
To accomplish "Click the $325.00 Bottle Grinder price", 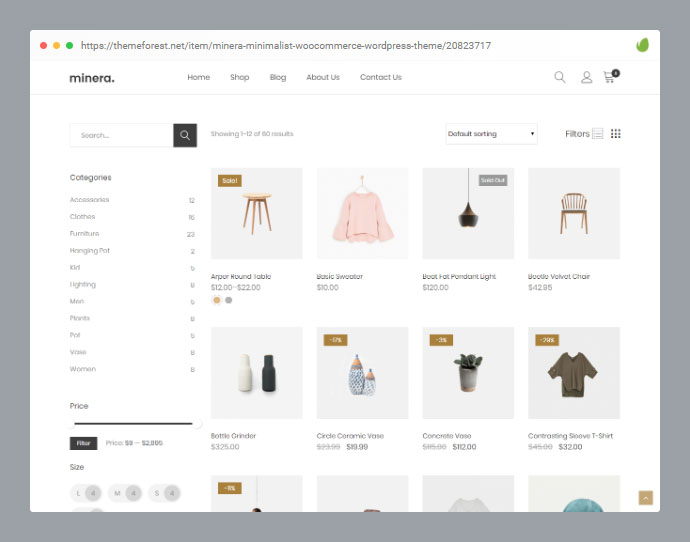I will 225,447.
